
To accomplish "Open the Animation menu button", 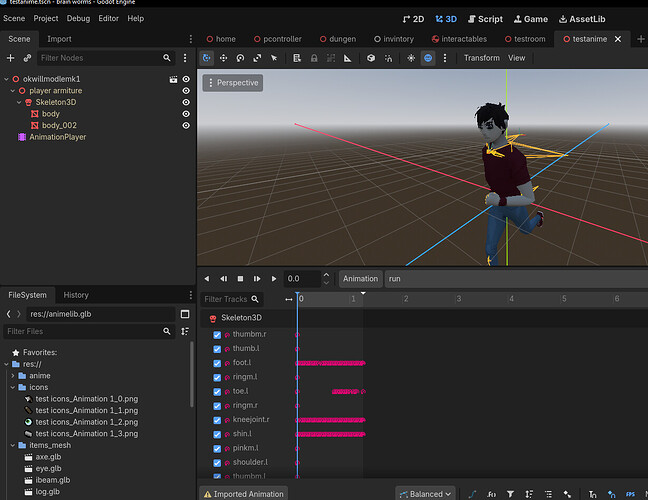I will coord(360,279).
